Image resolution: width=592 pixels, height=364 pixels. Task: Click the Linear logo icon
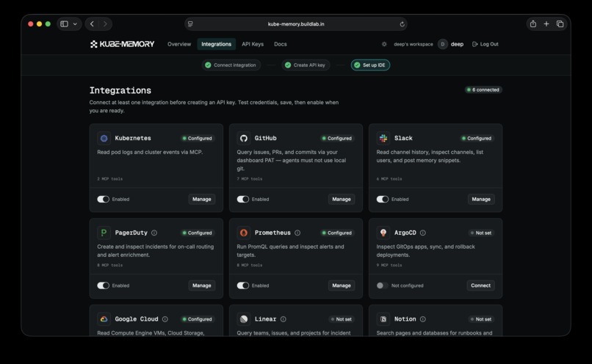[244, 319]
